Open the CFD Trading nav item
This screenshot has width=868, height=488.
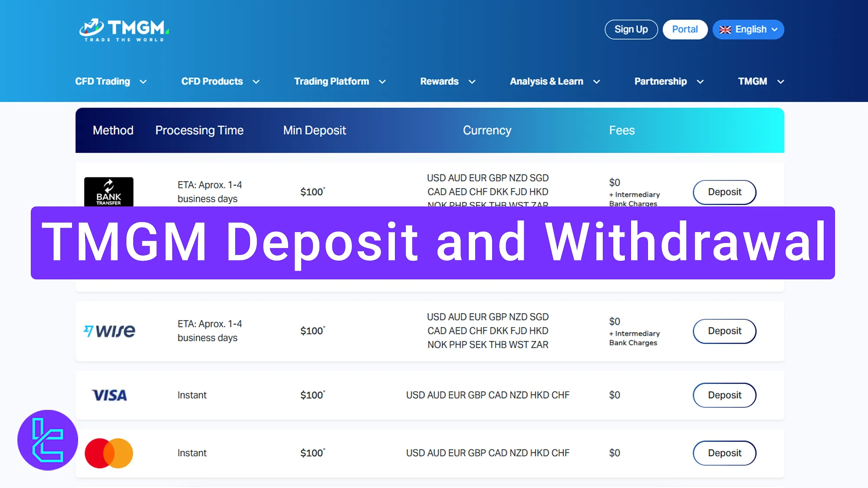pyautogui.click(x=102, y=81)
